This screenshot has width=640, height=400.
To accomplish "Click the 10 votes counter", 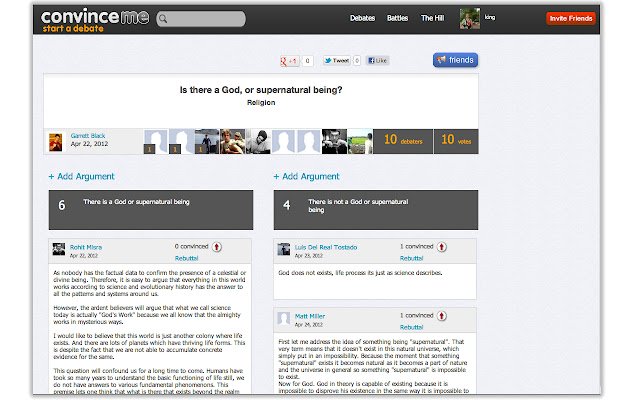I will [456, 141].
